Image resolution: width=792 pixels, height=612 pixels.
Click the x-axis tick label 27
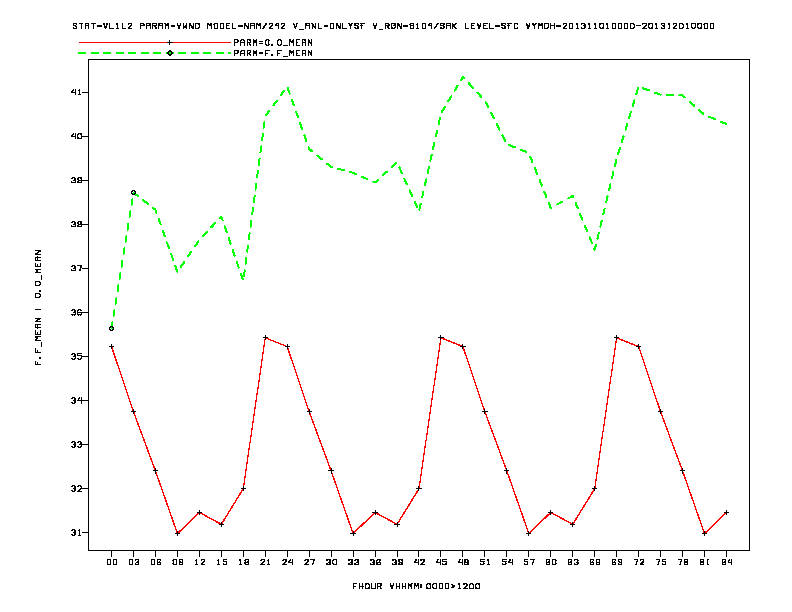pyautogui.click(x=309, y=562)
